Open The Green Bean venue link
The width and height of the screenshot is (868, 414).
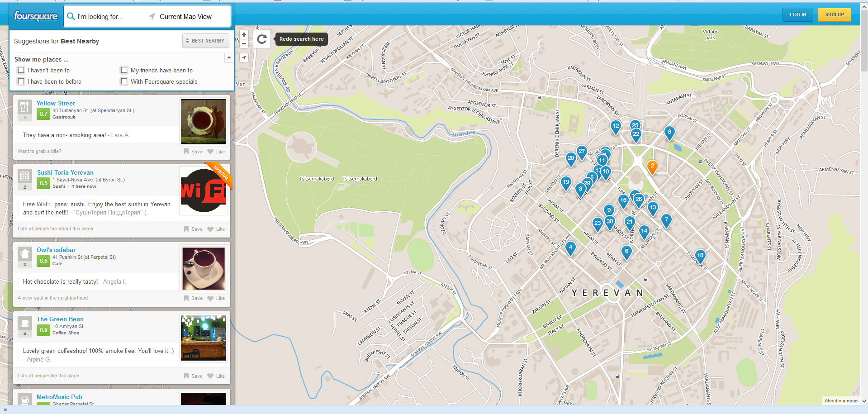60,319
